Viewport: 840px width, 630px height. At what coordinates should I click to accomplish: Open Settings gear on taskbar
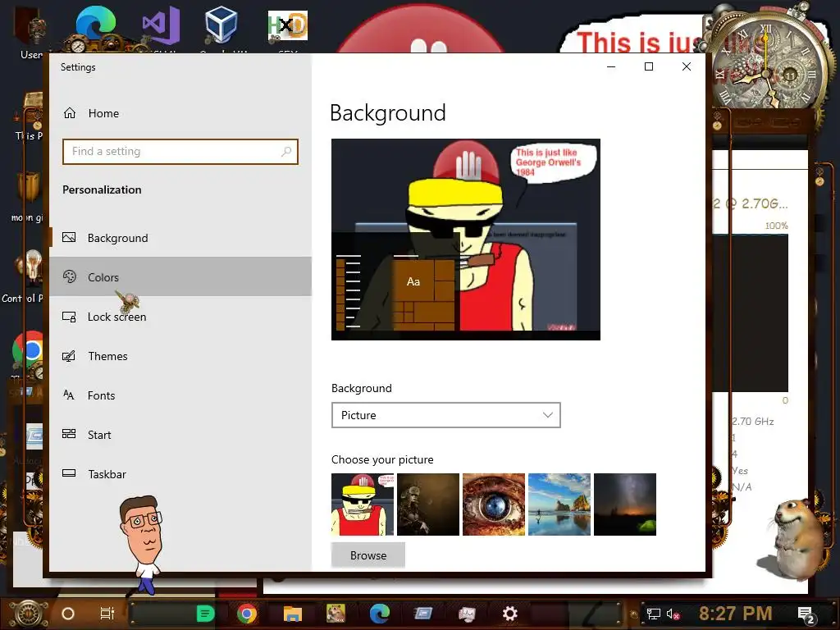pos(510,614)
